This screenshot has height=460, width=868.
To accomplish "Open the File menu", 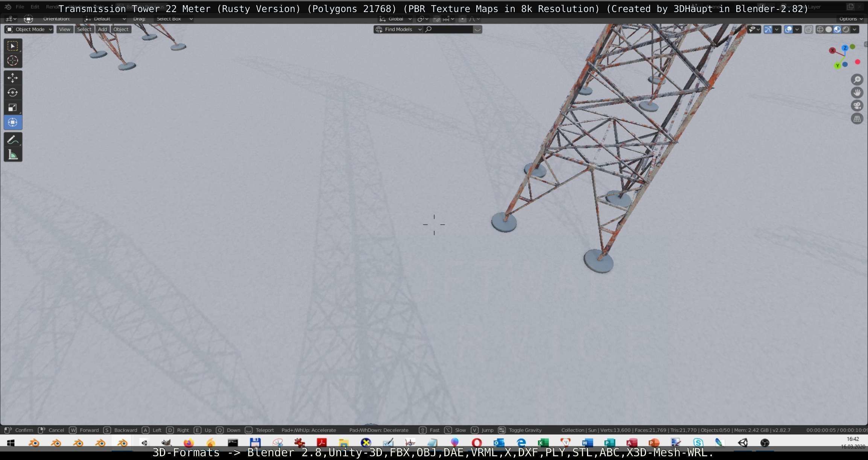I will click(20, 7).
